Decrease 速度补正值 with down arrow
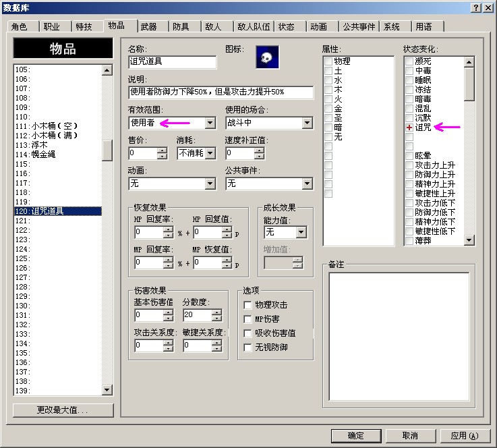This screenshot has height=448, width=497. [x=259, y=156]
